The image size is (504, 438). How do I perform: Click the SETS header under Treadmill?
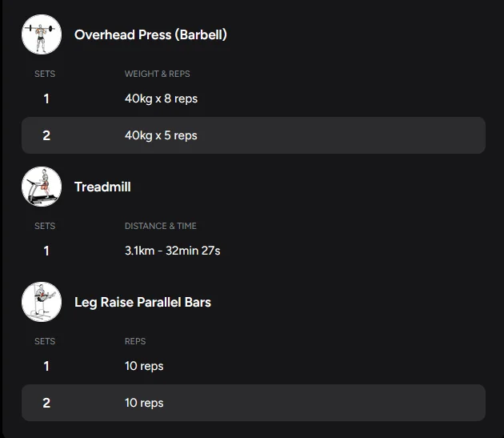pyautogui.click(x=45, y=226)
